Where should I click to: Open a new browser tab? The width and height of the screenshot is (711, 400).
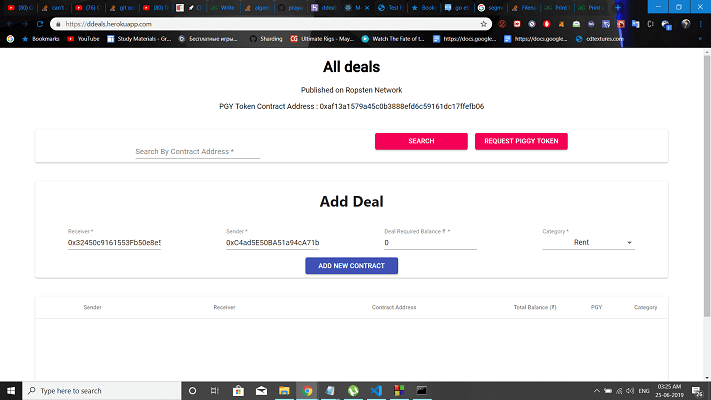618,8
